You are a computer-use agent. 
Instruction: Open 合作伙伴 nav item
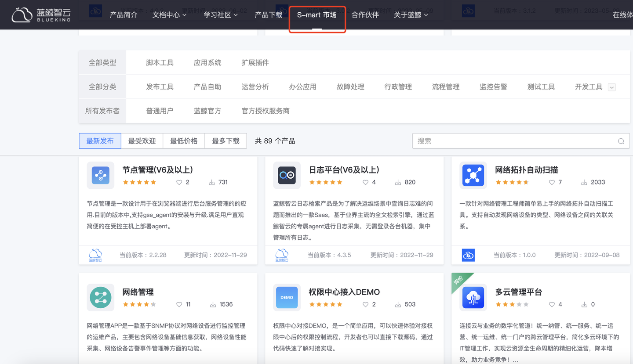(365, 15)
